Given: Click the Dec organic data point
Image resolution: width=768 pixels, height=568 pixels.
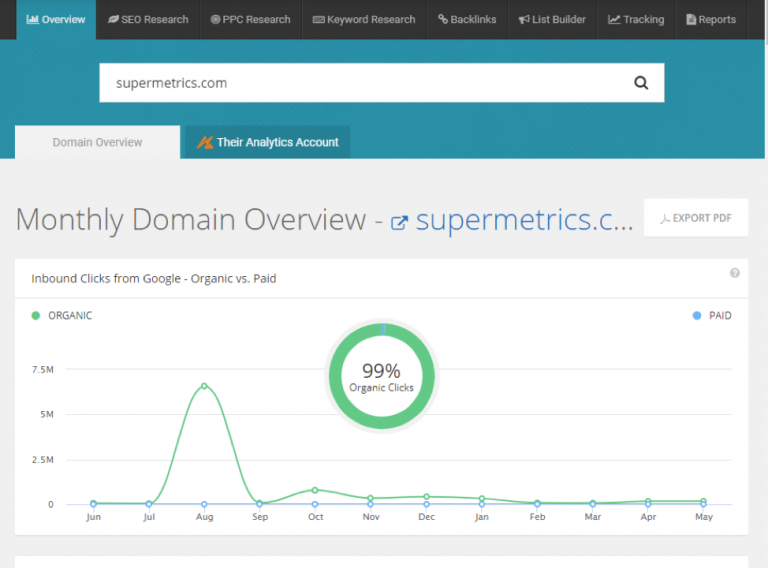Looking at the screenshot, I should tap(427, 497).
